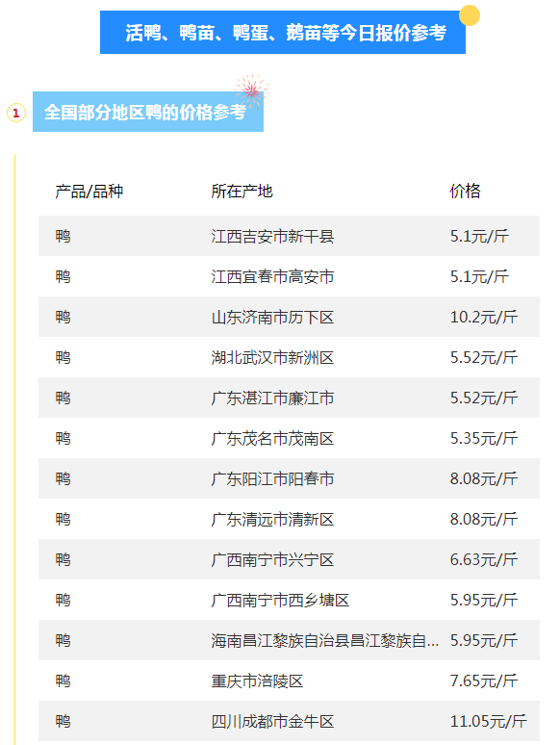The width and height of the screenshot is (560, 745).
Task: Click the 重庆市涪陵区 row
Action: [x=289, y=681]
